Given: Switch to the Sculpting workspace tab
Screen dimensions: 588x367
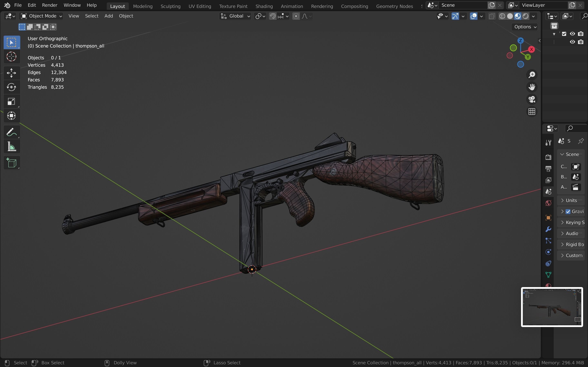Looking at the screenshot, I should [x=170, y=6].
